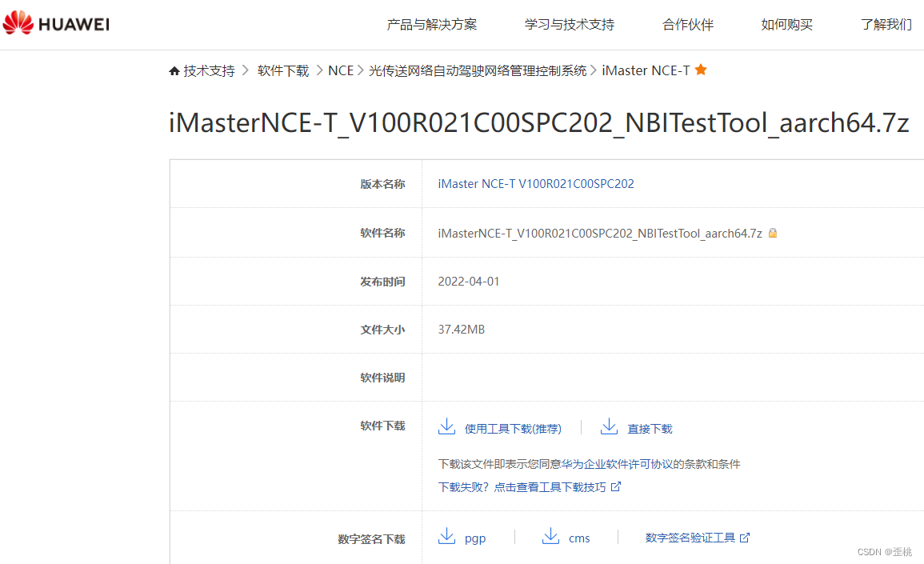Open 光传送网络自动驾驶网络管理控制系统 breadcrumb
The height and width of the screenshot is (564, 924).
pos(478,70)
